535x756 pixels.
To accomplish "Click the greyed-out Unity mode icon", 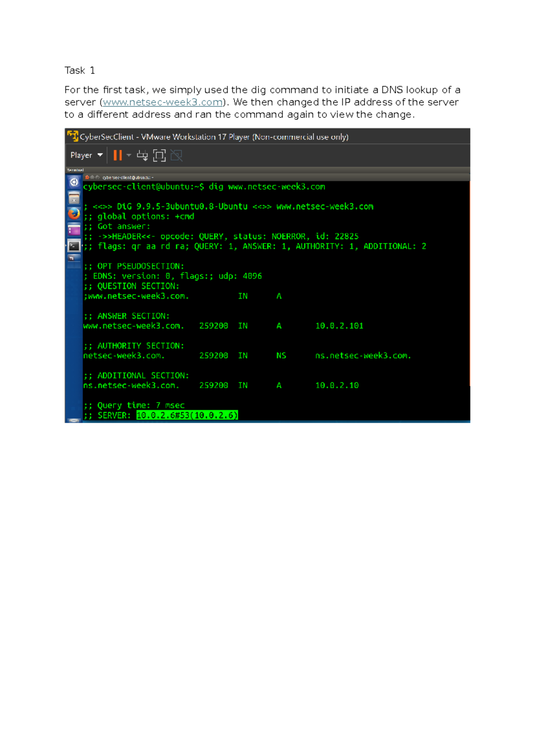I will tap(177, 155).
